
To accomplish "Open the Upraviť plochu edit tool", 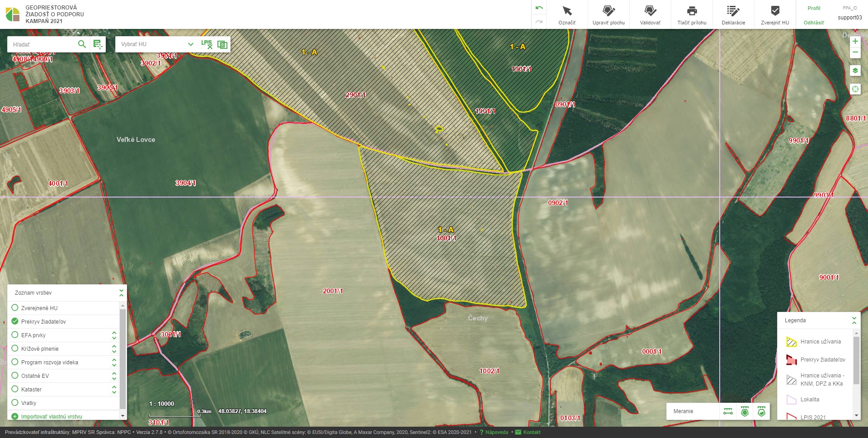I will (x=609, y=14).
